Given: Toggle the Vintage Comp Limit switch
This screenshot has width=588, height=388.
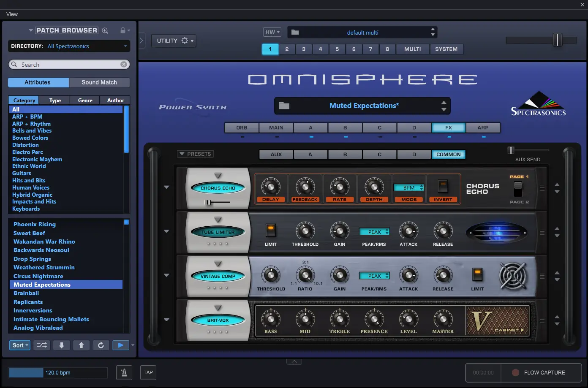Looking at the screenshot, I should click(x=477, y=274).
